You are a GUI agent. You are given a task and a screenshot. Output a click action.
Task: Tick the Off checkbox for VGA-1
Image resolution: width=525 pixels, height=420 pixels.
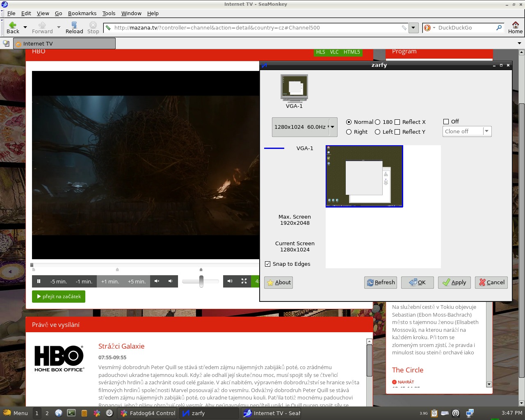click(446, 121)
